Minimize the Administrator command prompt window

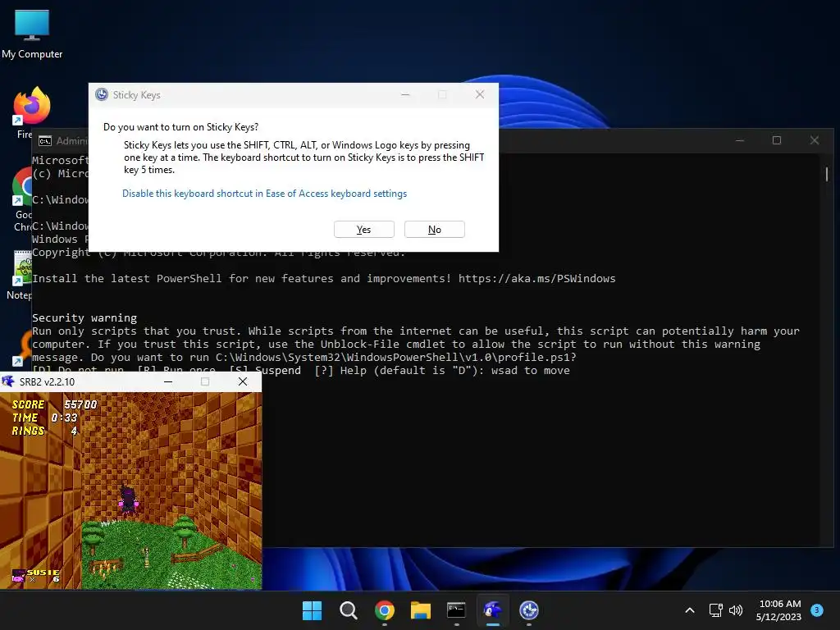pyautogui.click(x=740, y=140)
